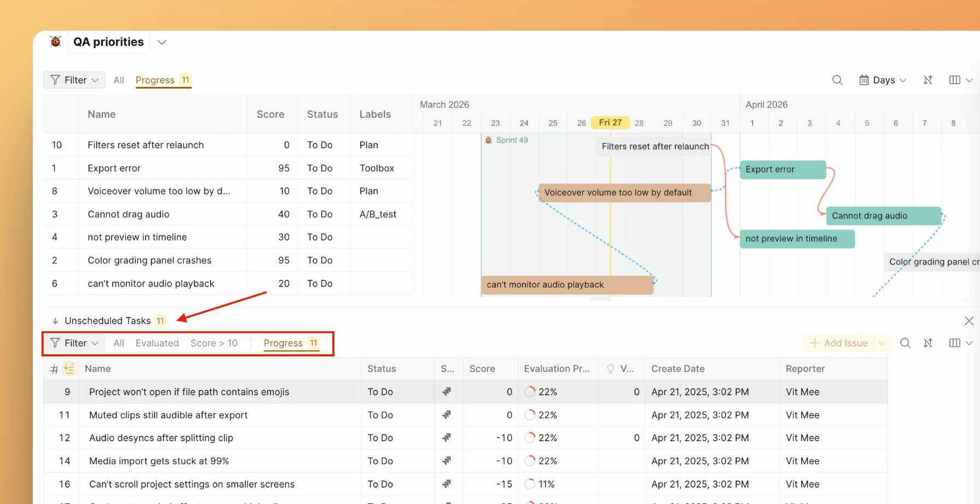Open top columns layout icon

pos(955,80)
